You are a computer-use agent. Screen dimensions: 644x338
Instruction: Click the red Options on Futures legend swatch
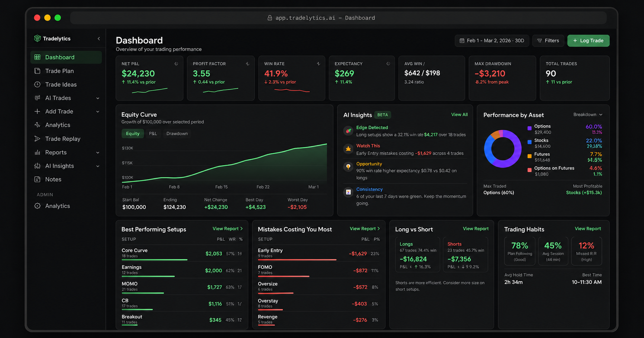coord(529,170)
